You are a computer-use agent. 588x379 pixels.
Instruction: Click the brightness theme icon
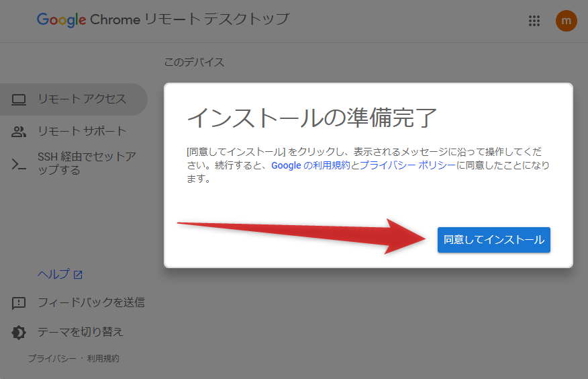19,333
